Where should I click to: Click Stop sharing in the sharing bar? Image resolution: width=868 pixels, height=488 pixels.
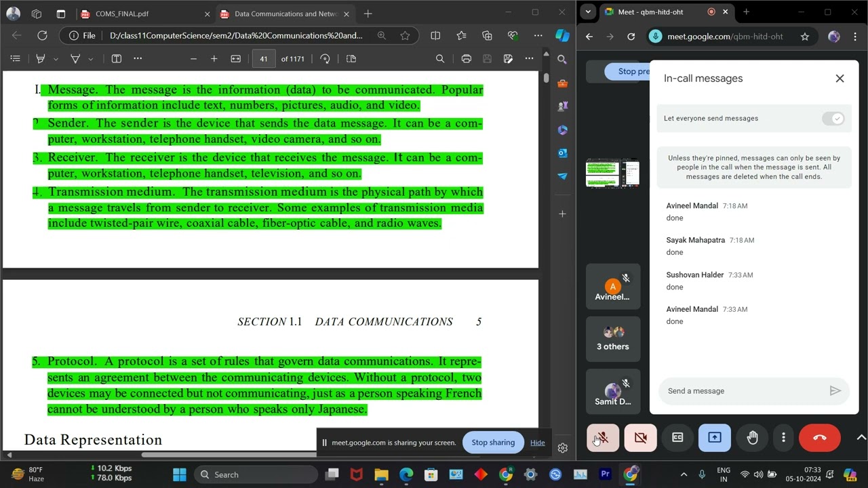point(493,443)
